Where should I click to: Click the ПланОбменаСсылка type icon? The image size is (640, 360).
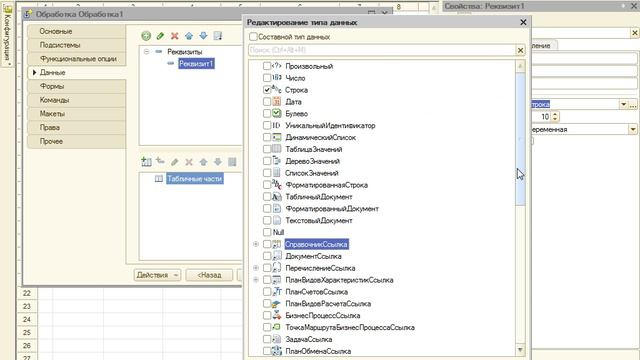pos(277,351)
